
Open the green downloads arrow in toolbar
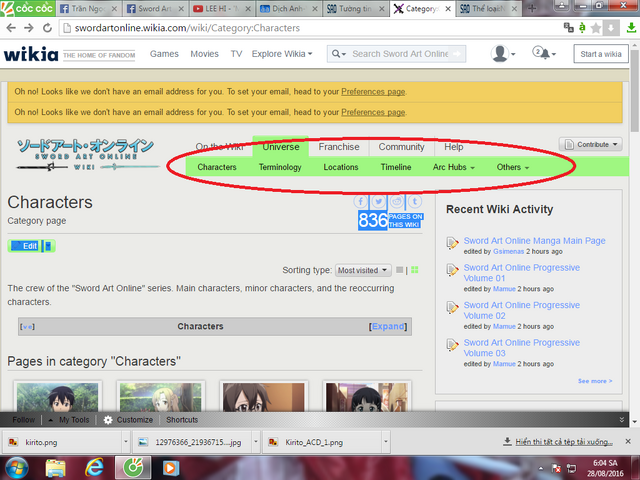tap(631, 27)
